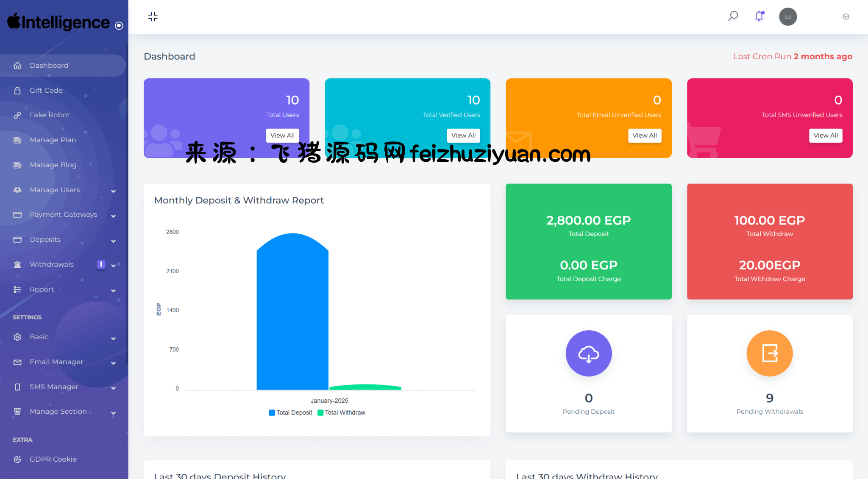868x479 pixels.
Task: Click the admin profile avatar
Action: (x=787, y=17)
